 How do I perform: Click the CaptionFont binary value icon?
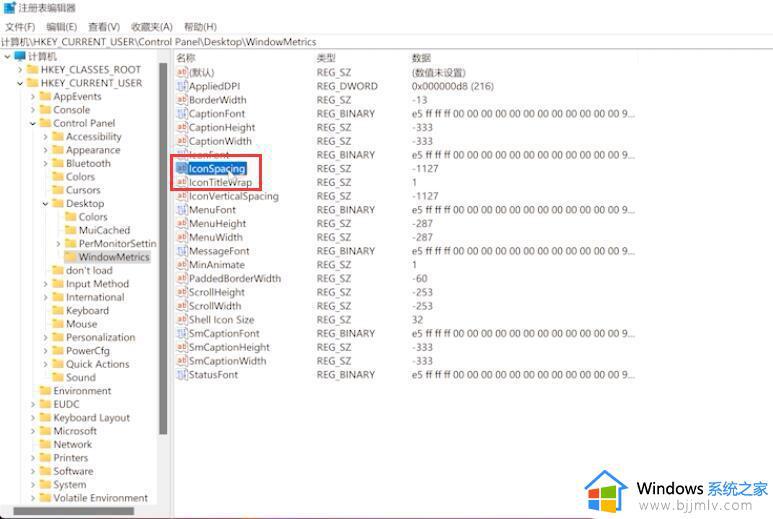pyautogui.click(x=182, y=114)
